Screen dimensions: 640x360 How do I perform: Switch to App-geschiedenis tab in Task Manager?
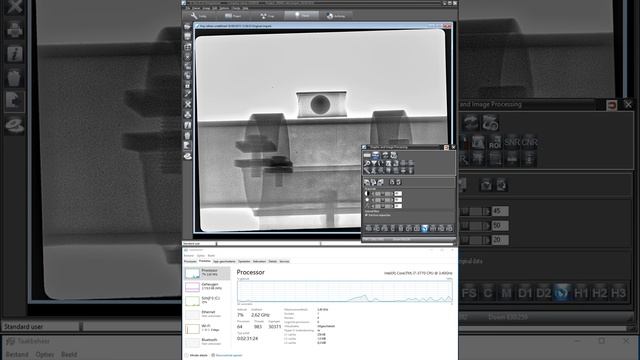tap(224, 261)
